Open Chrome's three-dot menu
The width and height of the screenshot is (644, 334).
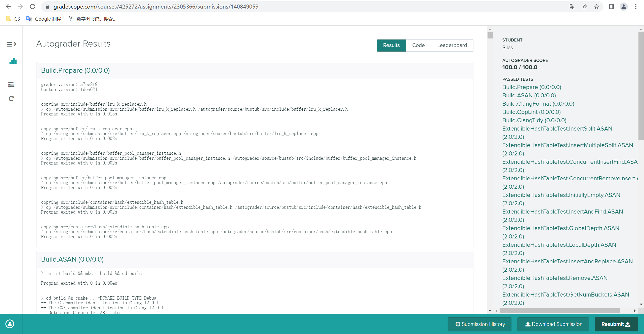(636, 7)
